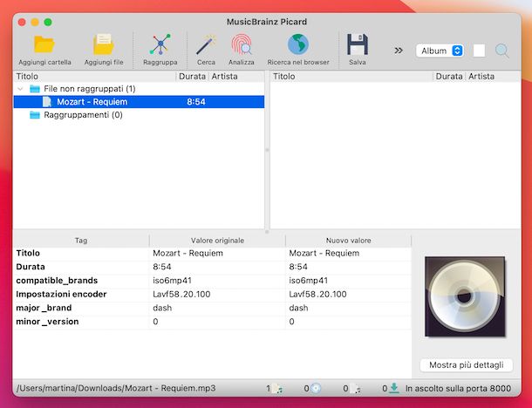Click the Valore originale column header
The image size is (532, 408).
pos(217,241)
